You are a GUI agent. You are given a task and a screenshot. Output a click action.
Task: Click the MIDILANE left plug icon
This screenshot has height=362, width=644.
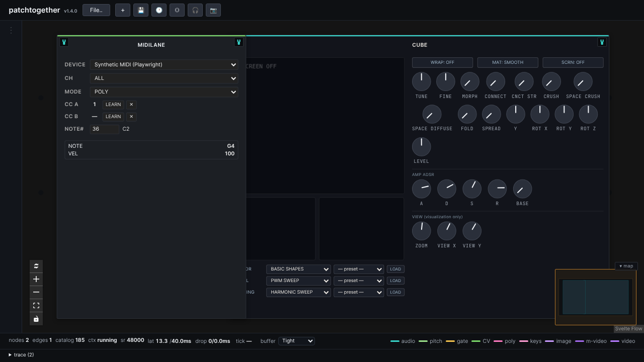64,42
